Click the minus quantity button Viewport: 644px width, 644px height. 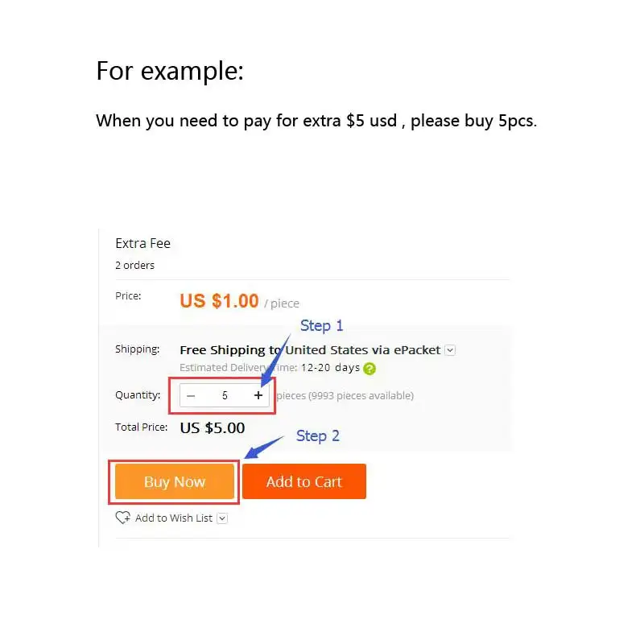[x=191, y=395]
